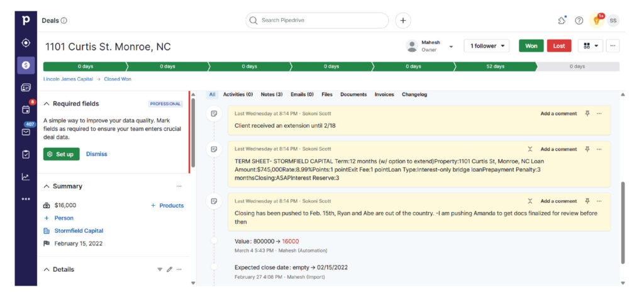Switch to Activities (0) tab
The image size is (644, 297).
238,94
